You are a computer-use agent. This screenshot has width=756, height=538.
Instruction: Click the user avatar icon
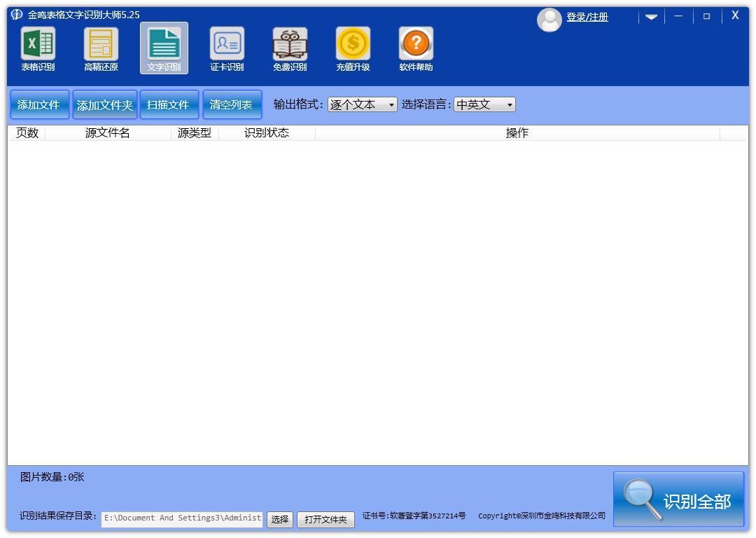[x=549, y=20]
